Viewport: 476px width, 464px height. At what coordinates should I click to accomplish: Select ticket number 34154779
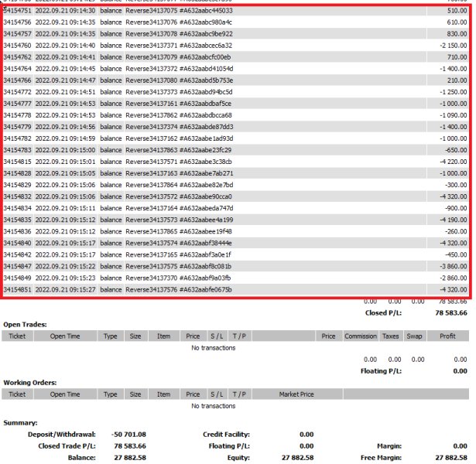point(17,127)
